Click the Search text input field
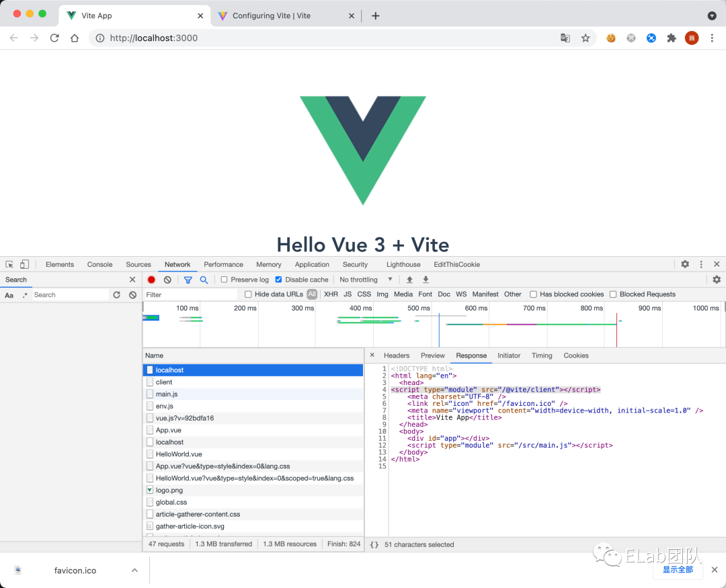The width and height of the screenshot is (726, 588). pos(71,295)
